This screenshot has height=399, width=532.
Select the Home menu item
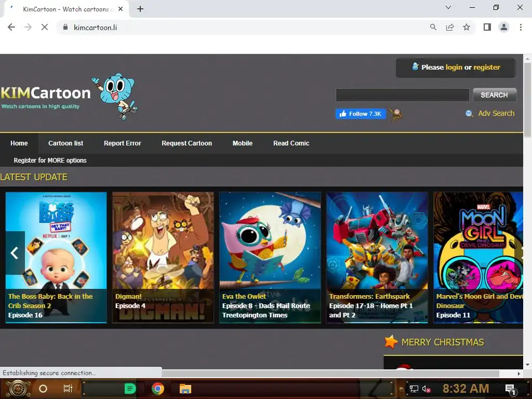tap(19, 143)
